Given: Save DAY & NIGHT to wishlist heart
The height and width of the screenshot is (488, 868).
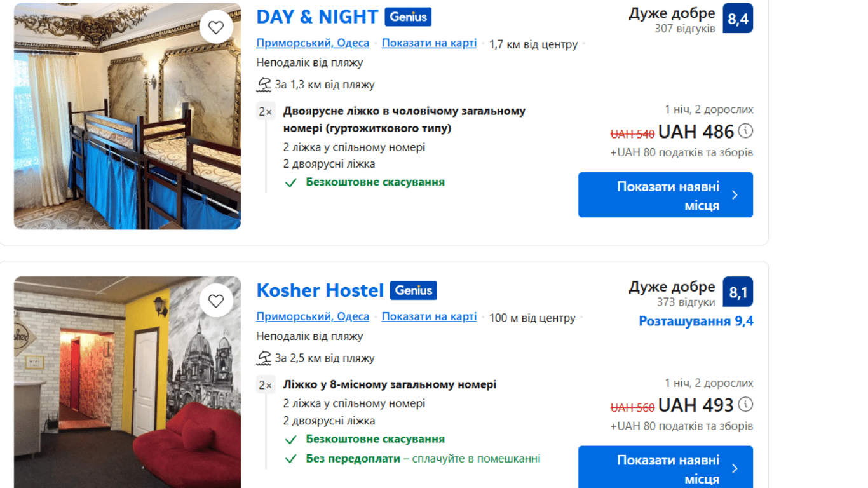Looking at the screenshot, I should 216,27.
